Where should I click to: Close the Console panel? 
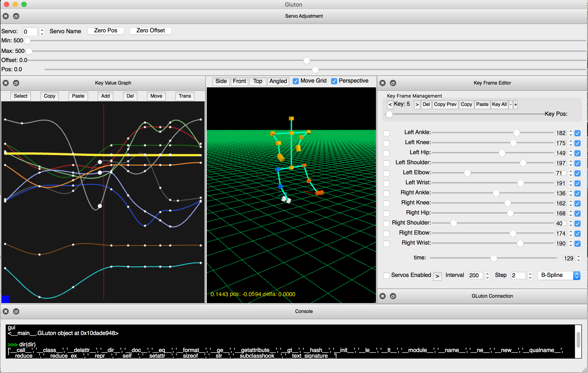(x=6, y=311)
